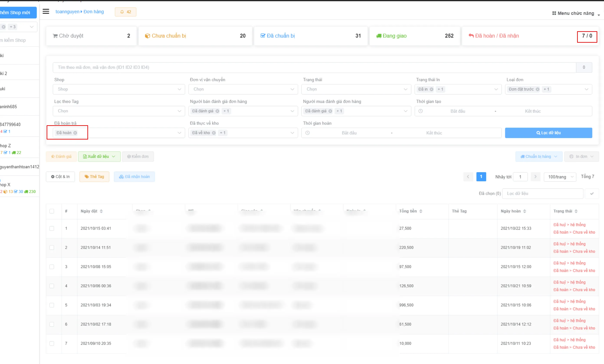Image resolution: width=604 pixels, height=364 pixels.
Task: Check the row 7 order dated 2021/09/10 20:35
Action: tap(52, 343)
